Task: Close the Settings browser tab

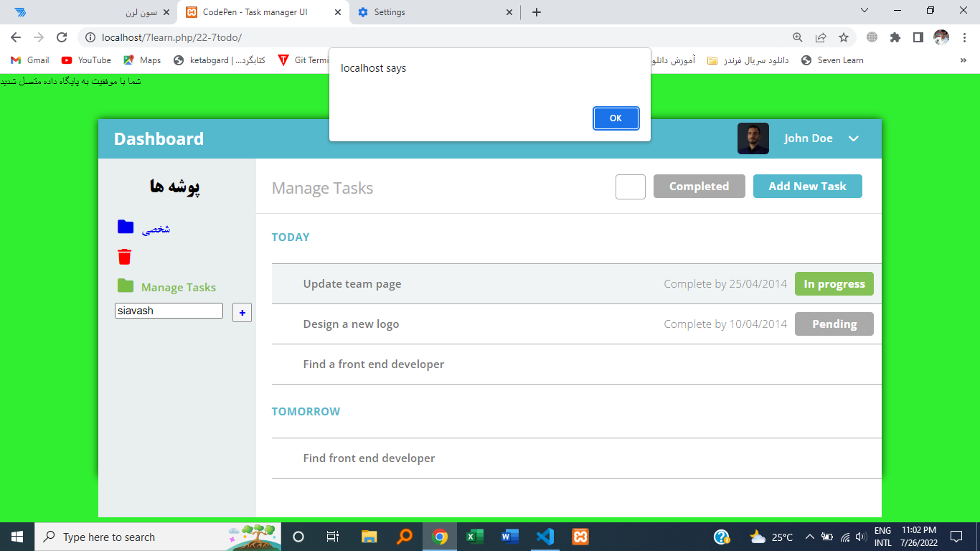Action: (x=509, y=12)
